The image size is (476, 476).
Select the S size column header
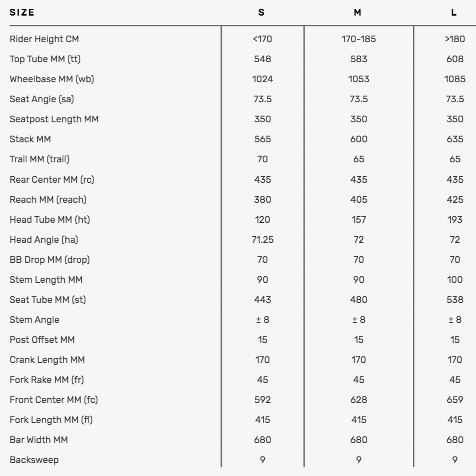(262, 12)
